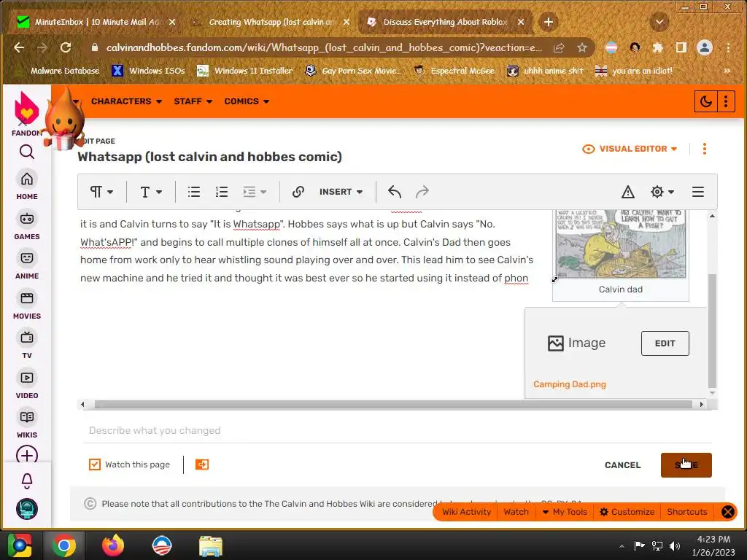
Task: Bookmark this page with the star
Action: point(581,47)
